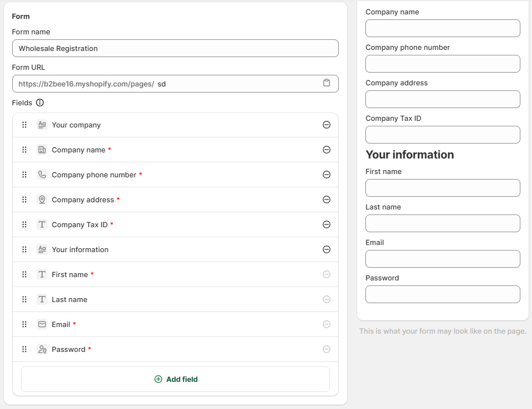Click the drag handle for Company Tax ID row
This screenshot has height=409, width=532.
click(x=24, y=224)
